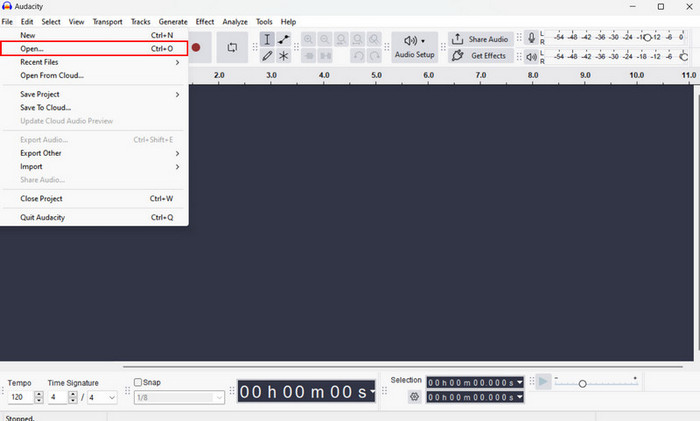Open the Select menu

point(51,21)
